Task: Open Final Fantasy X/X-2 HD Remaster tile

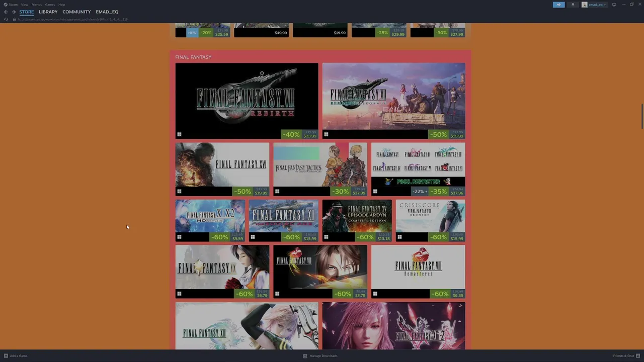Action: (210, 221)
